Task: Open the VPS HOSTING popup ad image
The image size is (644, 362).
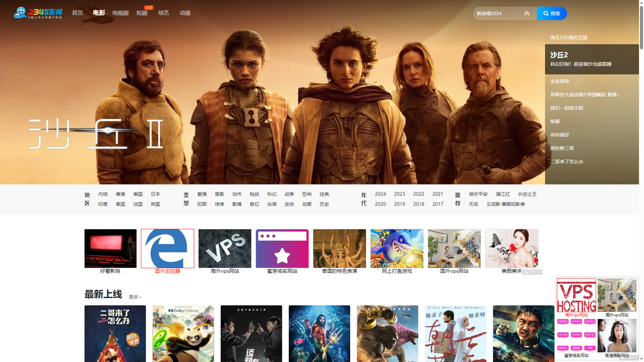Action: pyautogui.click(x=576, y=295)
